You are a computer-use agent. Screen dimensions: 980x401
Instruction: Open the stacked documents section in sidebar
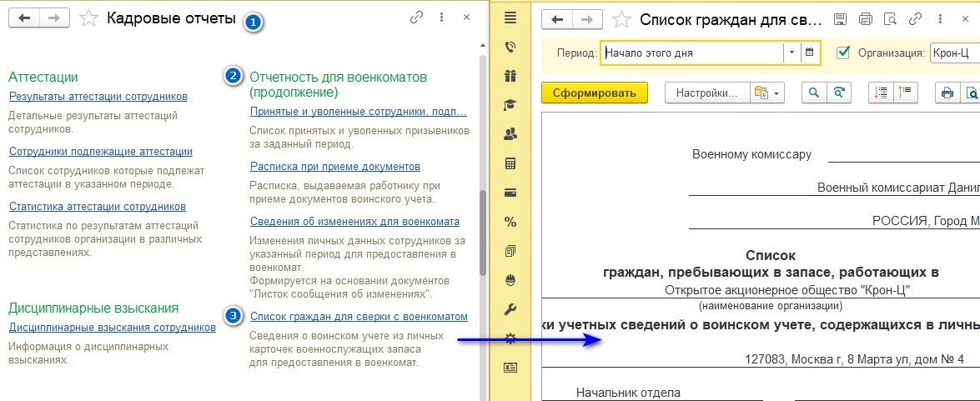(510, 251)
